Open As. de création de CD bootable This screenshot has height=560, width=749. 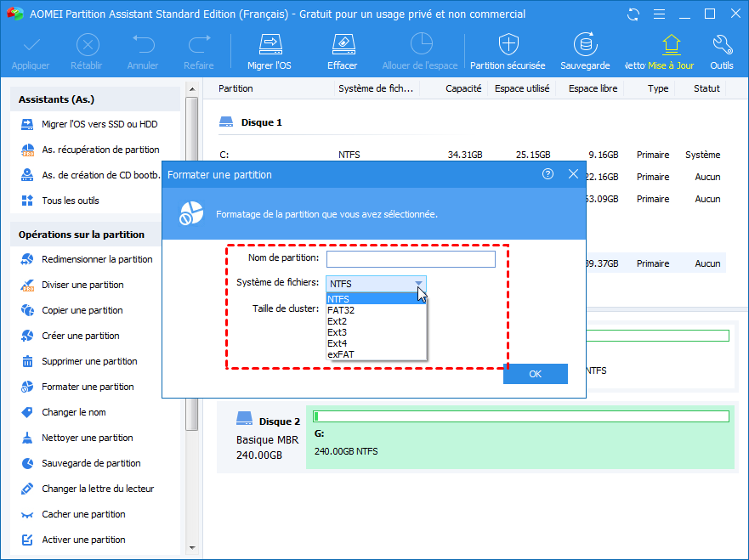pos(90,175)
